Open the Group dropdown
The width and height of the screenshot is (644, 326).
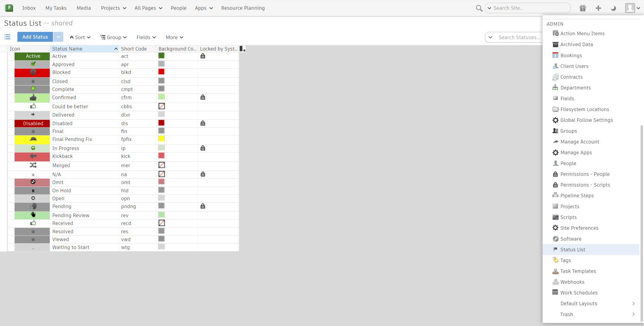[x=114, y=37]
